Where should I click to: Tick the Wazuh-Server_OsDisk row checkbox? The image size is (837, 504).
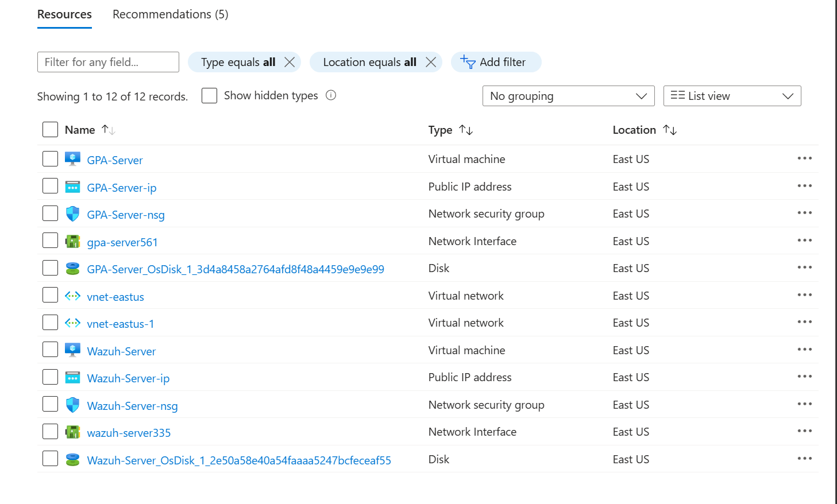pyautogui.click(x=51, y=459)
